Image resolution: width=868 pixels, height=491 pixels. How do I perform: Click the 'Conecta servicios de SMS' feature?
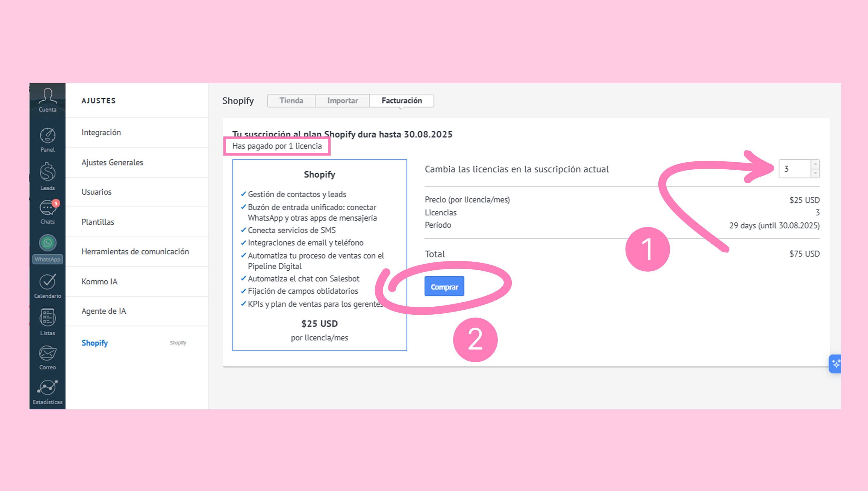(292, 230)
